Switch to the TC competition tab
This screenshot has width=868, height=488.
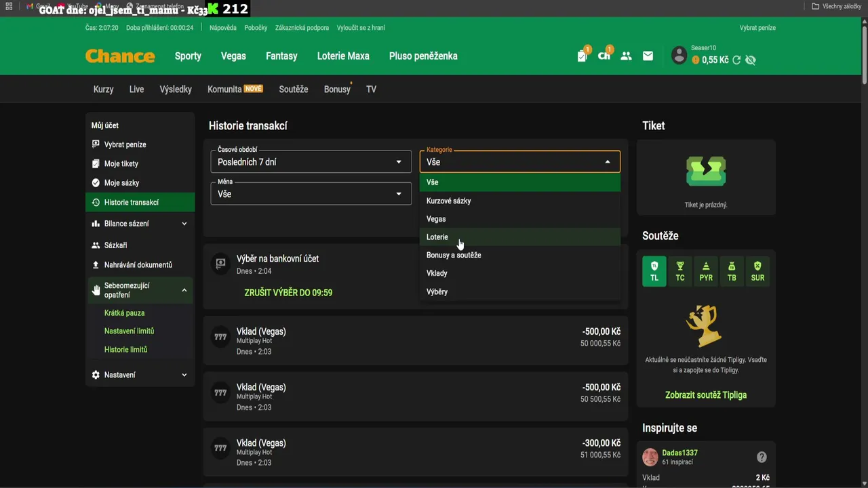tap(680, 271)
